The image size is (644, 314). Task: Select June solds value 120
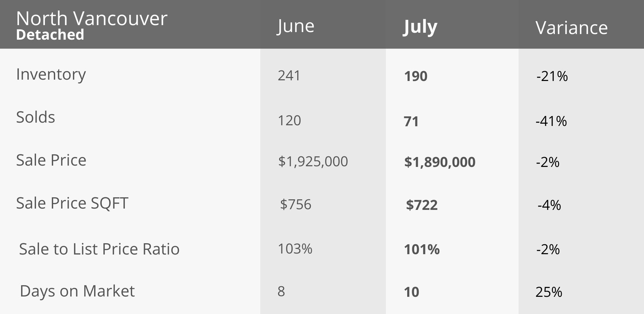coord(289,121)
